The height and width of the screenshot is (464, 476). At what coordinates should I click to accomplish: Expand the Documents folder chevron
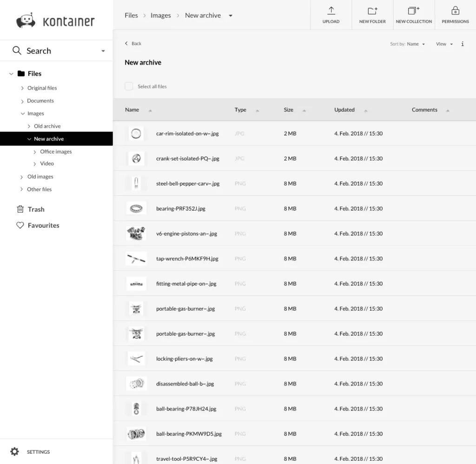(x=22, y=101)
